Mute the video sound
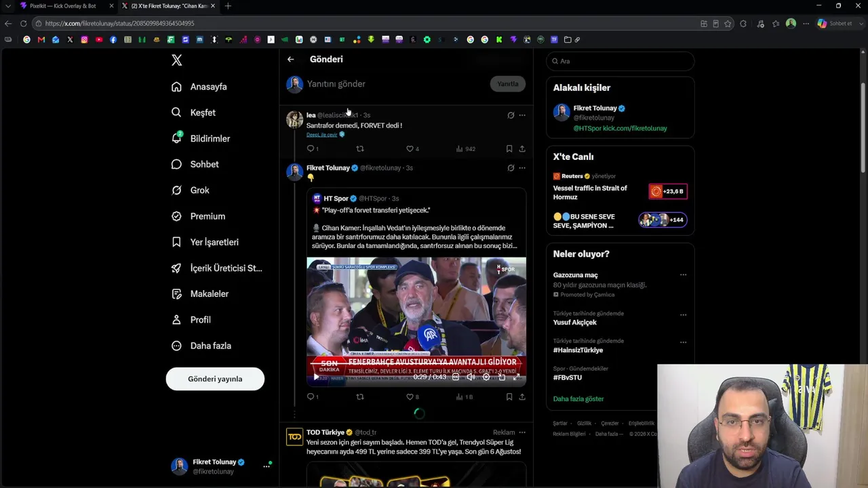The width and height of the screenshot is (868, 488). click(x=471, y=377)
